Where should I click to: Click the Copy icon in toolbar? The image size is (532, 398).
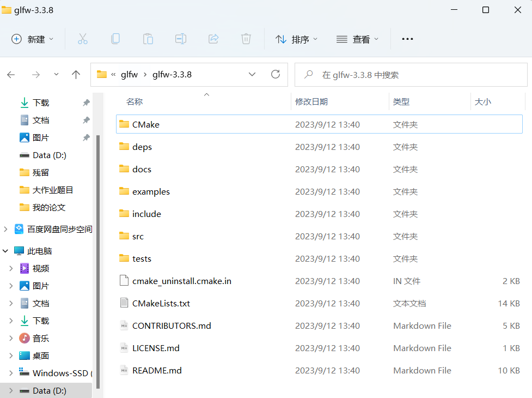[x=115, y=39]
